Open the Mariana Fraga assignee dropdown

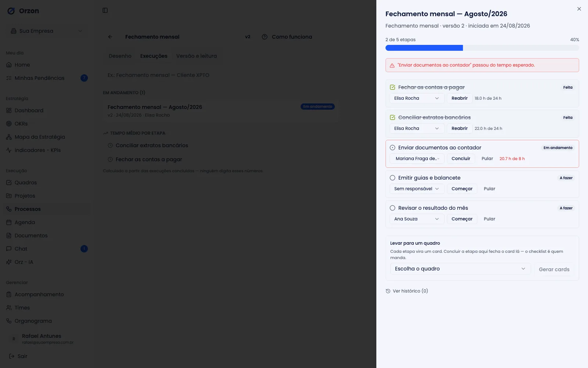point(417,159)
